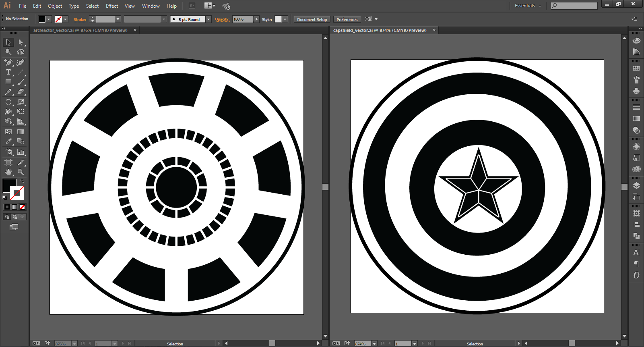Switch paint mode to Gradient

15,207
